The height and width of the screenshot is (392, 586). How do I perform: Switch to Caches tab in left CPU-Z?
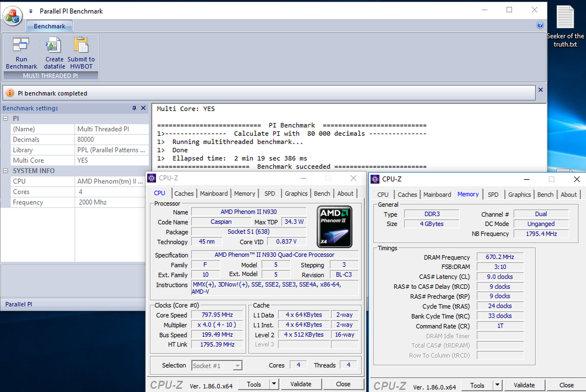coord(184,193)
